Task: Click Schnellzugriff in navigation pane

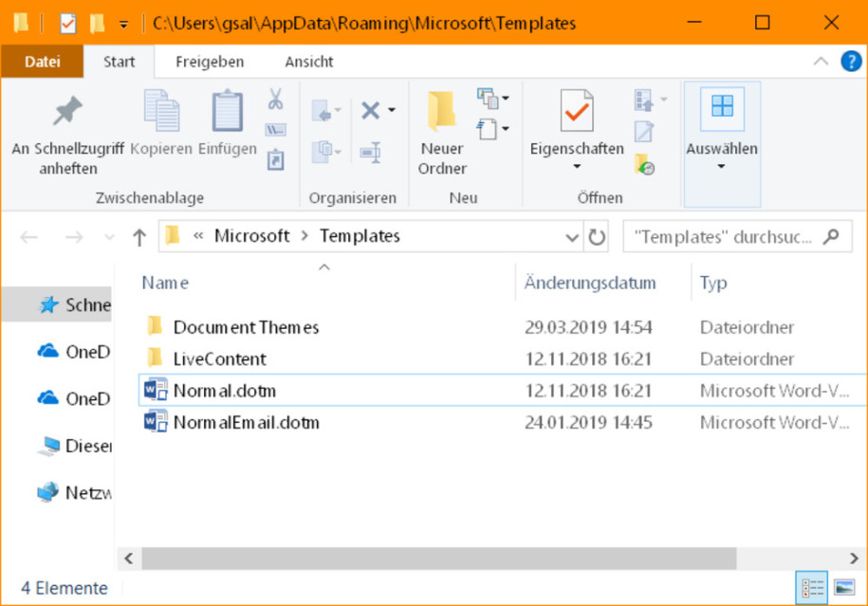Action: pos(74,304)
